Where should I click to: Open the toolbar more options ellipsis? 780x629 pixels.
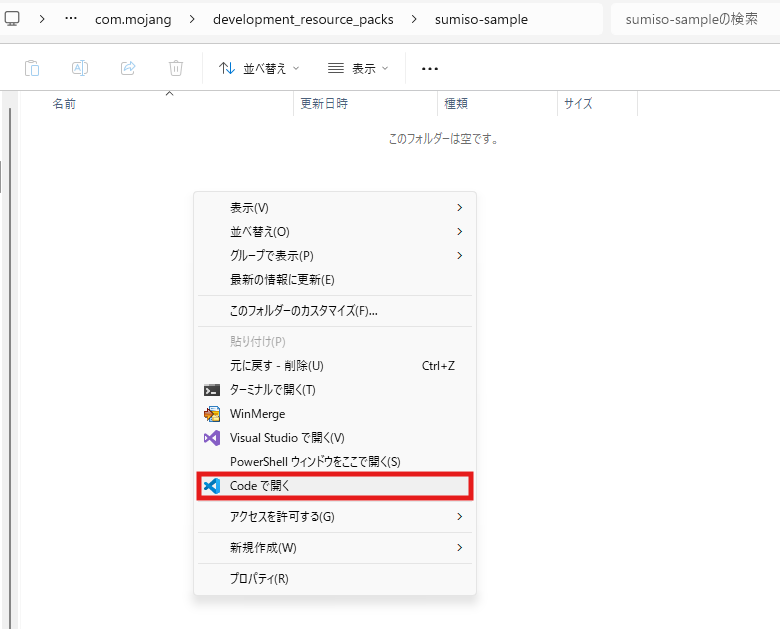[430, 69]
